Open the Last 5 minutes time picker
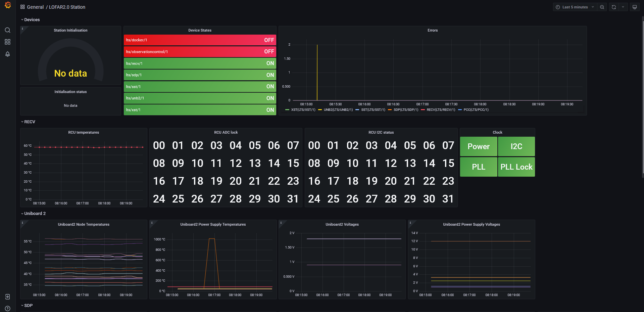 click(x=575, y=7)
